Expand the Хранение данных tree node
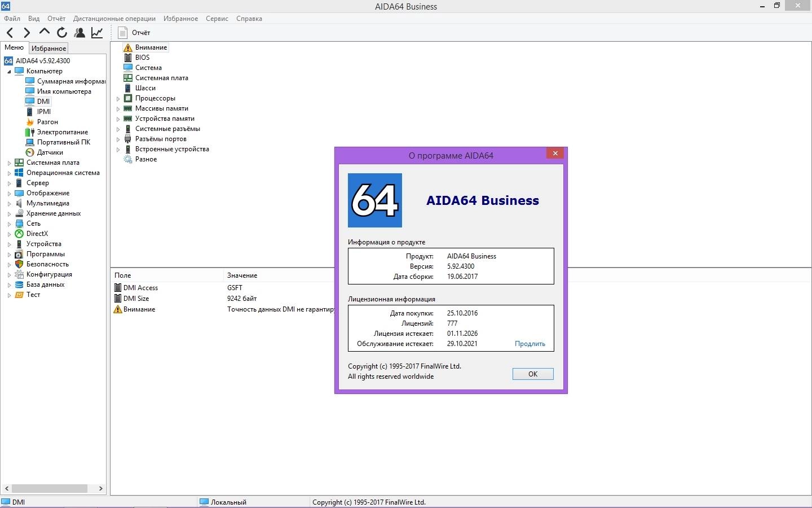The width and height of the screenshot is (812, 508). [x=9, y=214]
